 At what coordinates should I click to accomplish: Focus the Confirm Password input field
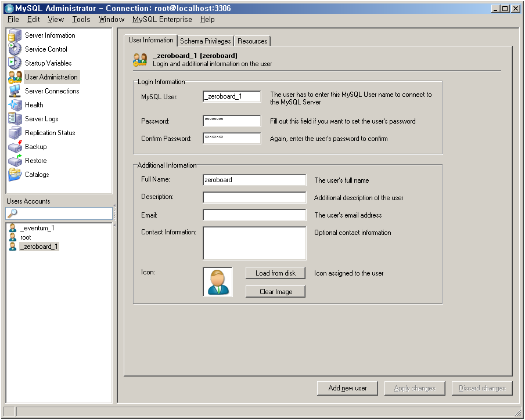232,139
